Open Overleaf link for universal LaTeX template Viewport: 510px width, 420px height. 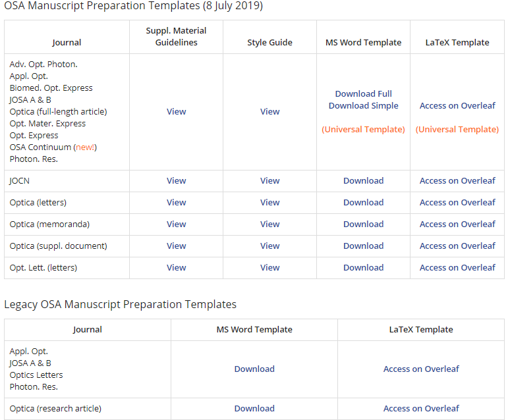tap(457, 105)
